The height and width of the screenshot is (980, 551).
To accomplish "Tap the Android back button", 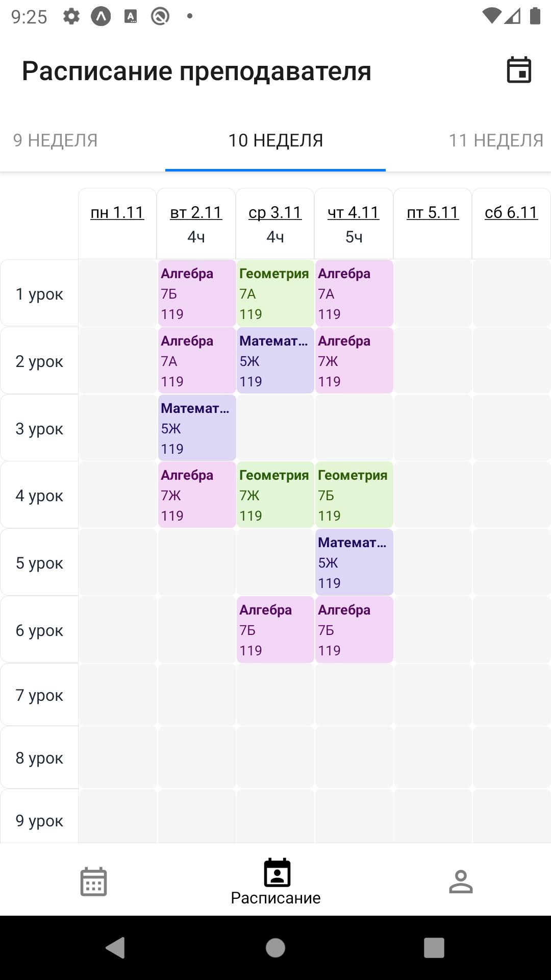I will click(116, 948).
